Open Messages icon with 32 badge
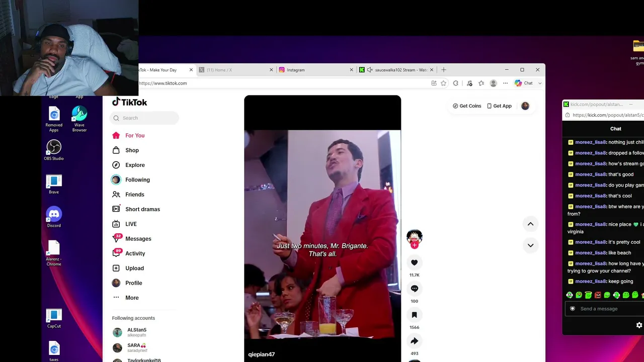 point(117,238)
